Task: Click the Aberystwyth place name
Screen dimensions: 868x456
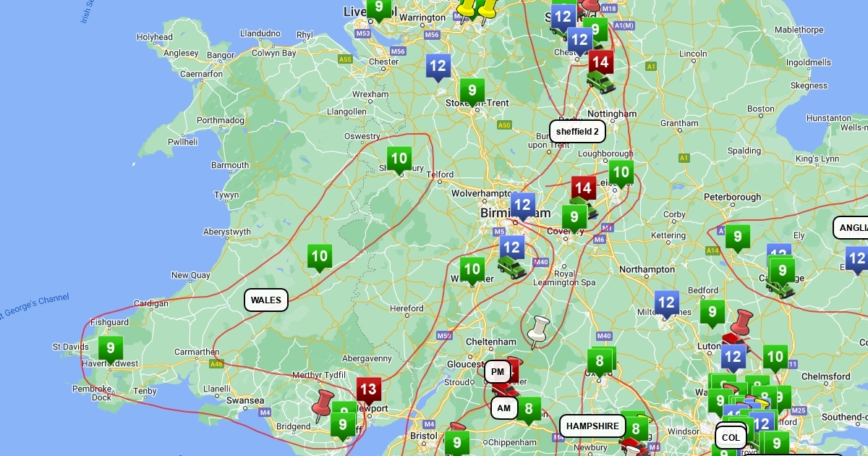Action: tap(227, 232)
